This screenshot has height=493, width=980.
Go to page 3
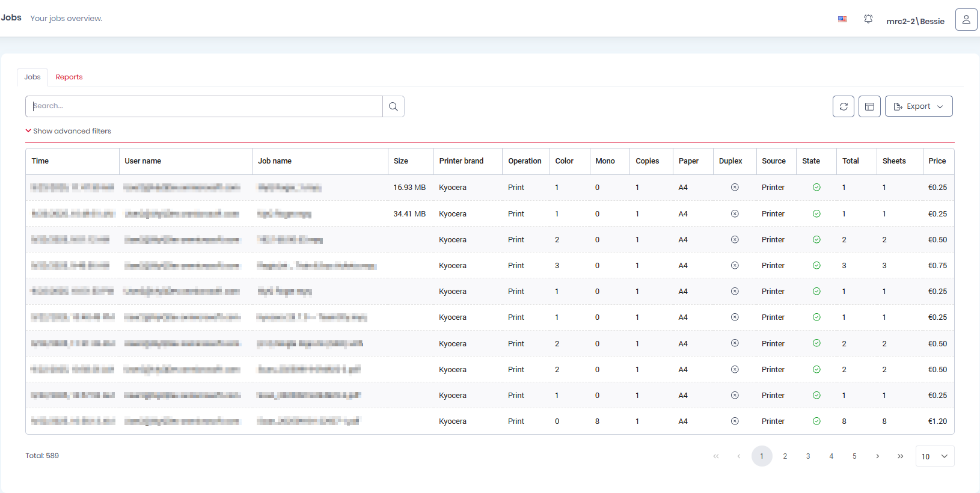coord(807,456)
